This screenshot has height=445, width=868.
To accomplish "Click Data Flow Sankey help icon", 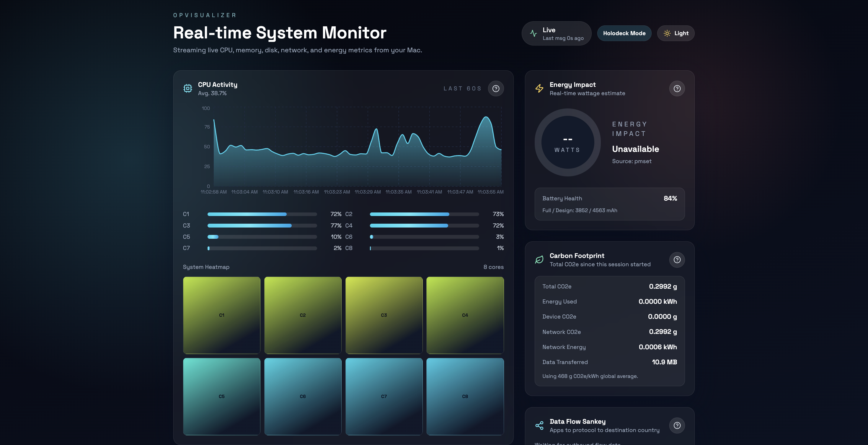I will coord(677,425).
